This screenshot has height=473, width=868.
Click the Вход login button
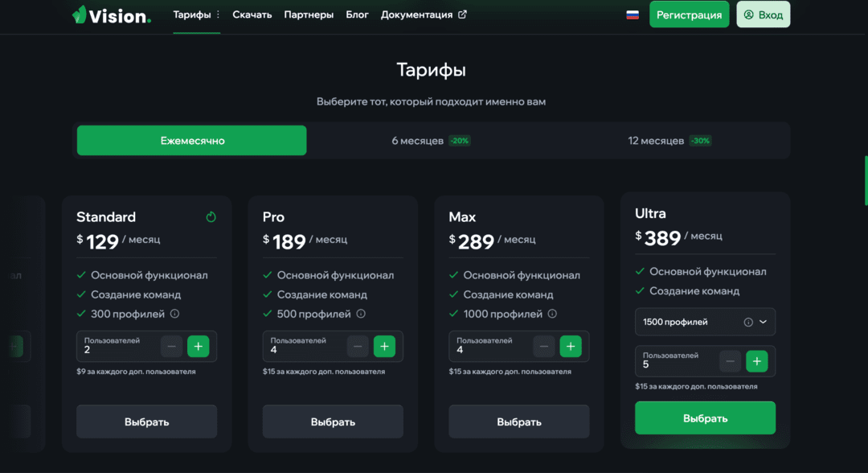tap(763, 14)
